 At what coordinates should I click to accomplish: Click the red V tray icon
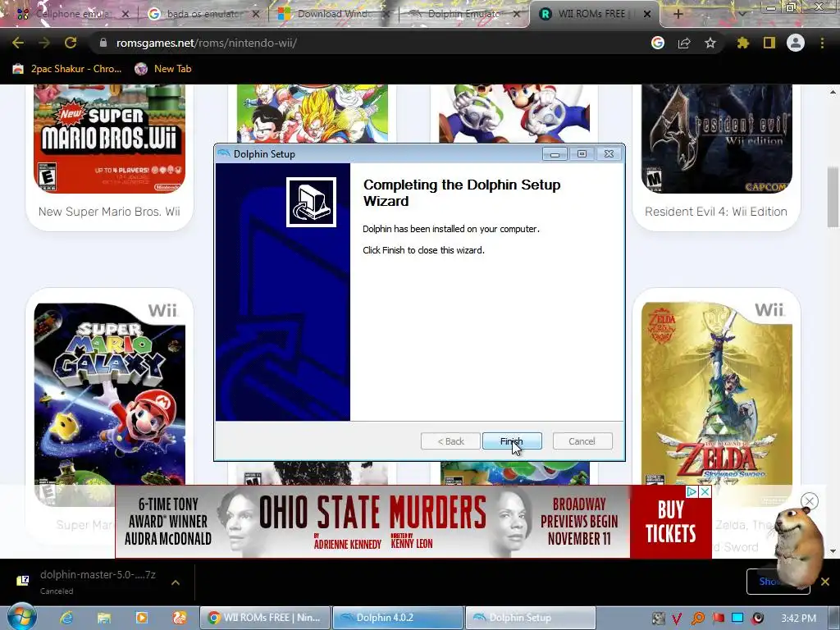pyautogui.click(x=677, y=619)
